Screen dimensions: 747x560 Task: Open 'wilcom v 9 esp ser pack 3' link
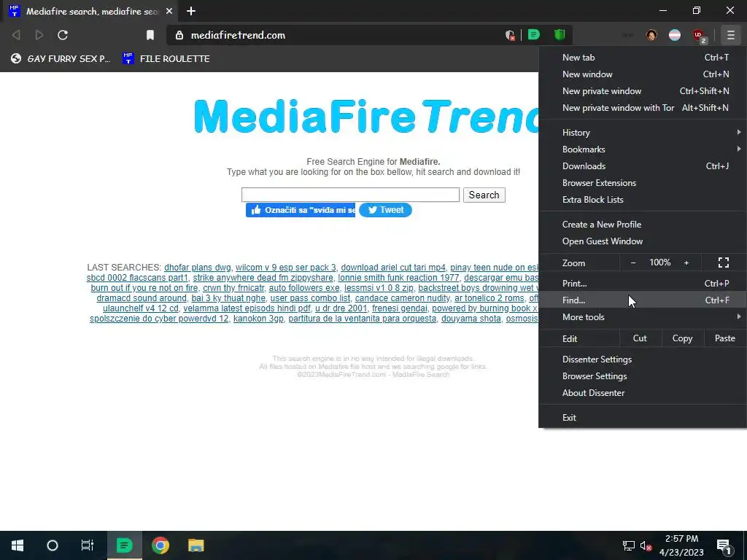point(285,268)
